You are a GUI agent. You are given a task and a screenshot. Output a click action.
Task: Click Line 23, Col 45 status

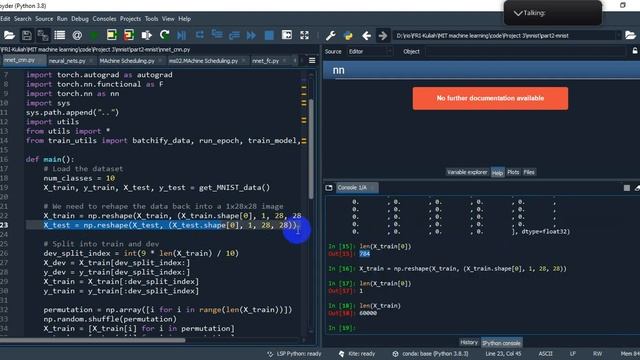point(503,354)
